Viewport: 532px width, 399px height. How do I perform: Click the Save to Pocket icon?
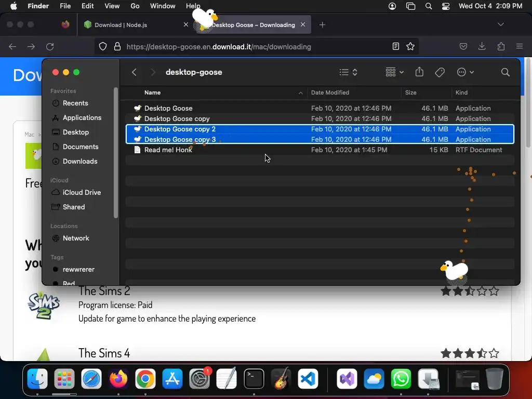click(463, 46)
